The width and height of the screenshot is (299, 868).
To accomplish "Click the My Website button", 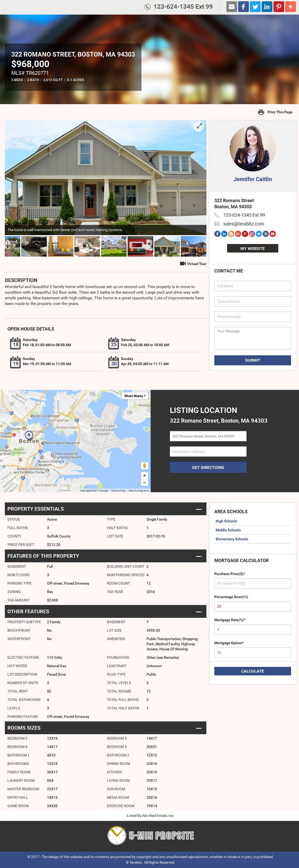I will point(253,248).
